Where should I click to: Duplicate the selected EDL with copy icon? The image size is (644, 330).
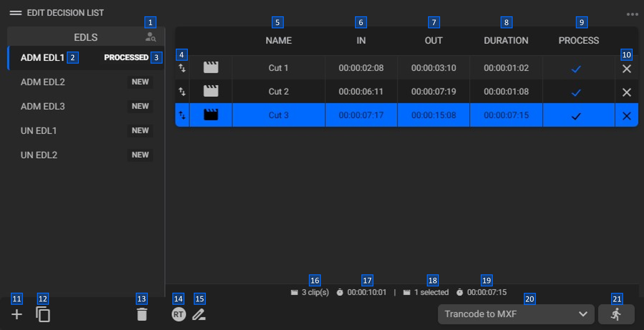(x=43, y=314)
